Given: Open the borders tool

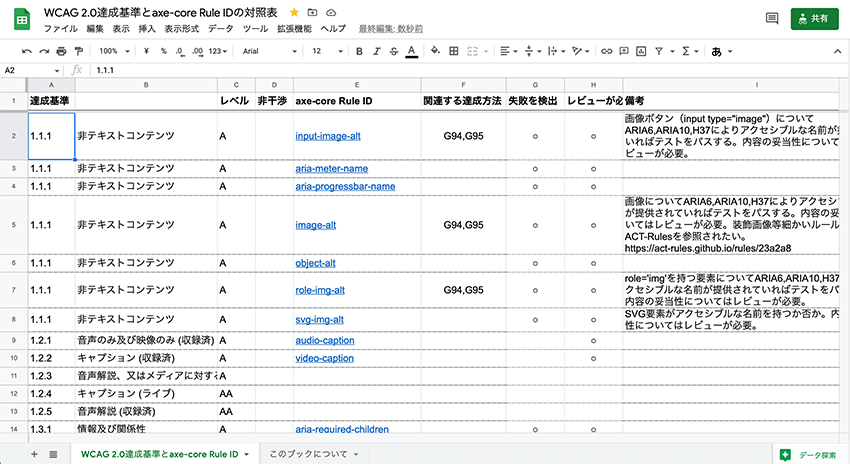Looking at the screenshot, I should tap(454, 51).
